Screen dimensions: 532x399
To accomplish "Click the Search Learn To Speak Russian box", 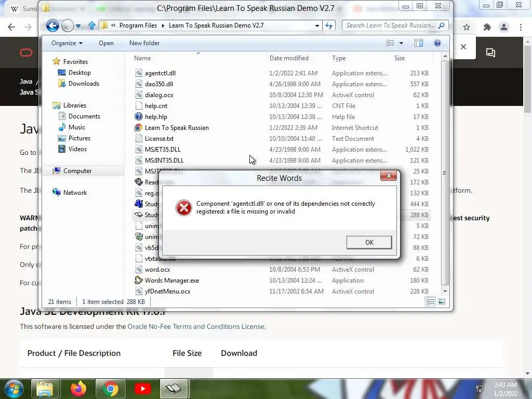I will pos(395,25).
